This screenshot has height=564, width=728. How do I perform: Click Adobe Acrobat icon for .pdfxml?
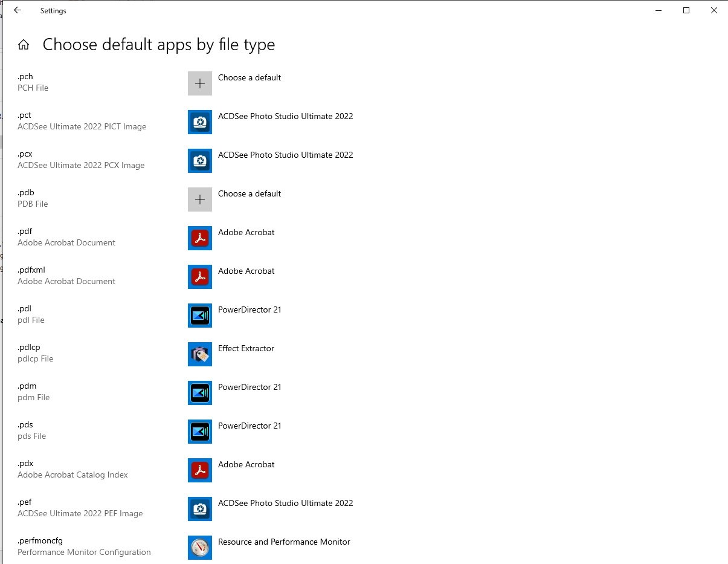click(x=200, y=277)
